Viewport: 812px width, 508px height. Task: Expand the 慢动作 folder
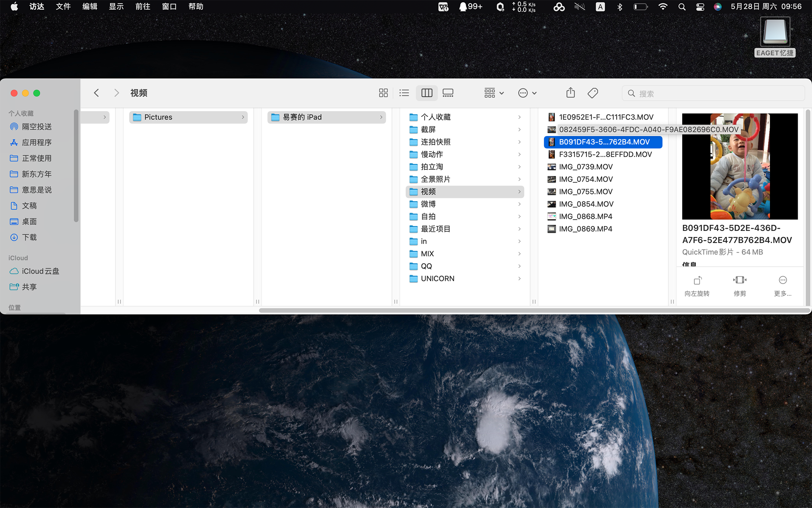tap(465, 154)
